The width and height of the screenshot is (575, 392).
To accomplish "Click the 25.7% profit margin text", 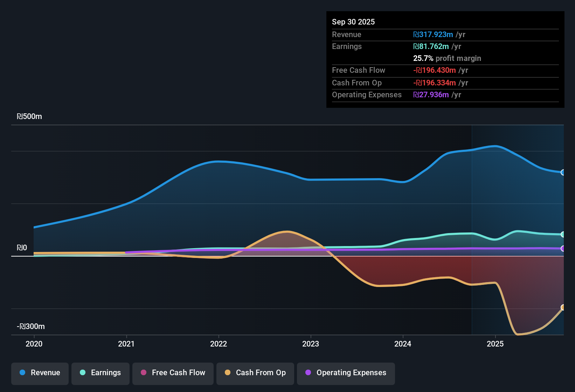I will tap(447, 58).
